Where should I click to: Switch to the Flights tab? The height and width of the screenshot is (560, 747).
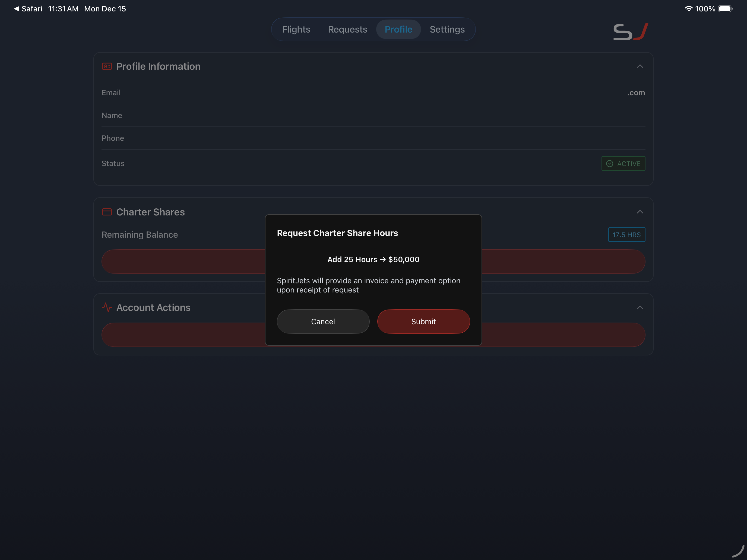coord(296,29)
